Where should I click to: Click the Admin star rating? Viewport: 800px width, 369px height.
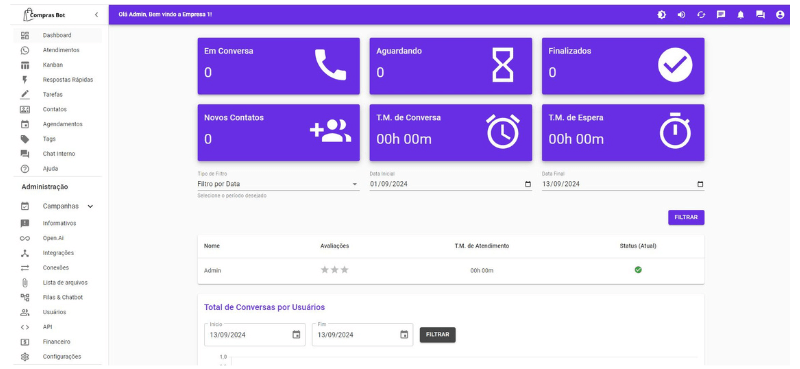pos(335,270)
